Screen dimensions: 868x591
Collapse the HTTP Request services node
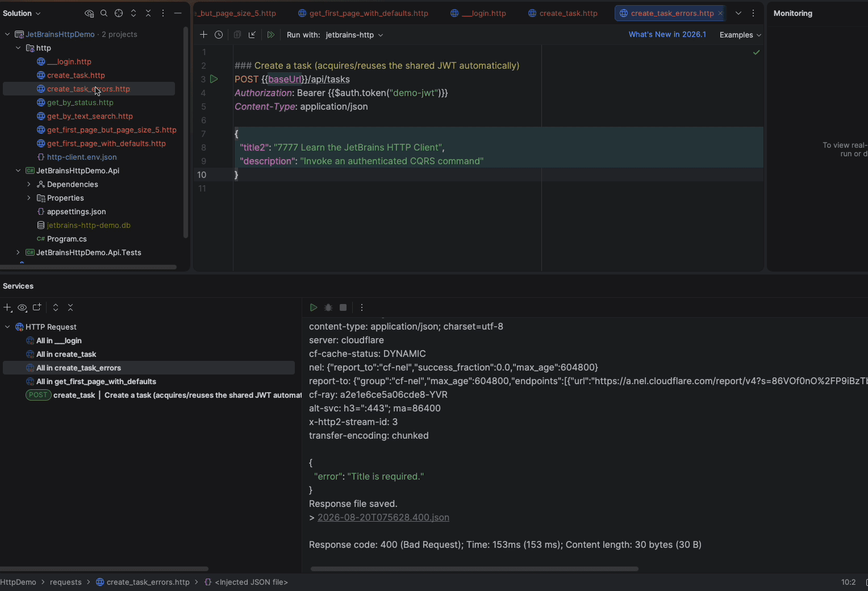(7, 327)
